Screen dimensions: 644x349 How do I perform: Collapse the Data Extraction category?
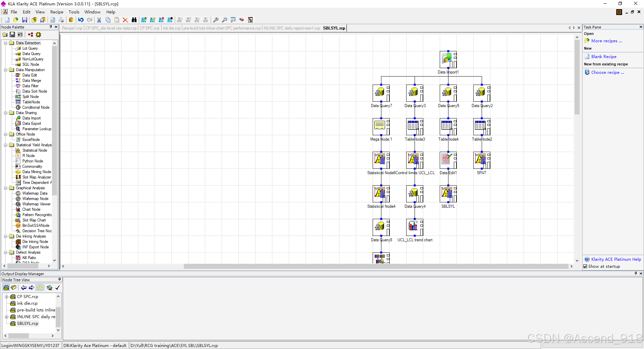tap(6, 43)
